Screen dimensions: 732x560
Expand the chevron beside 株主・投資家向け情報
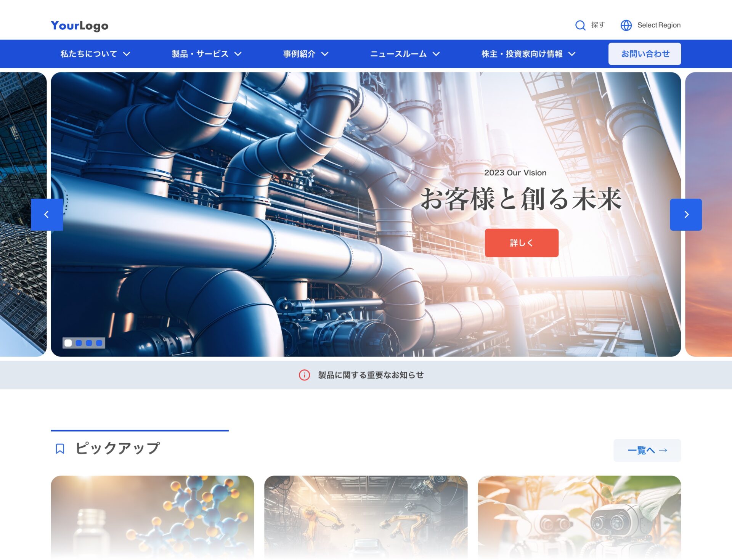[x=572, y=54]
